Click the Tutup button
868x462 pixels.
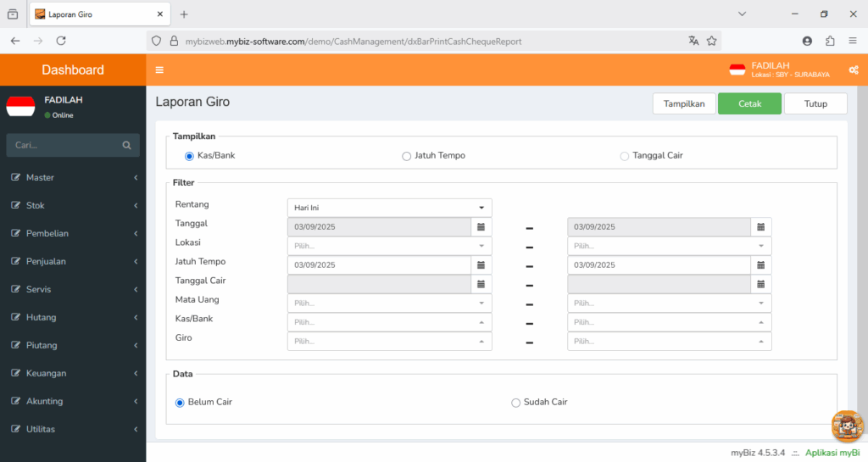815,104
